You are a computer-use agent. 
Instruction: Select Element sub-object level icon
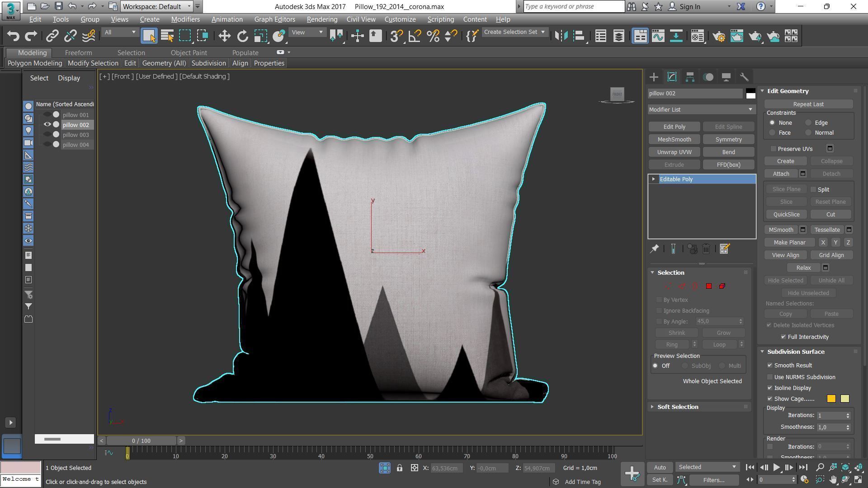(x=722, y=286)
